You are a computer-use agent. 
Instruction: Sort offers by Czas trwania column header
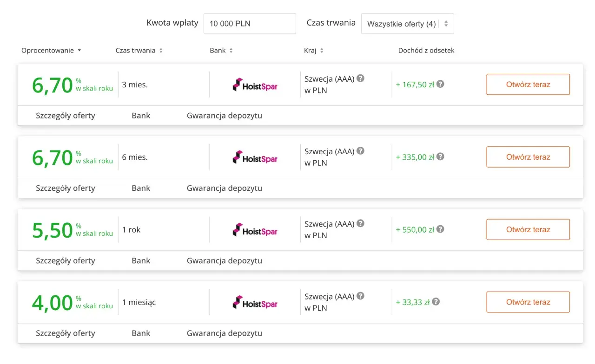139,50
